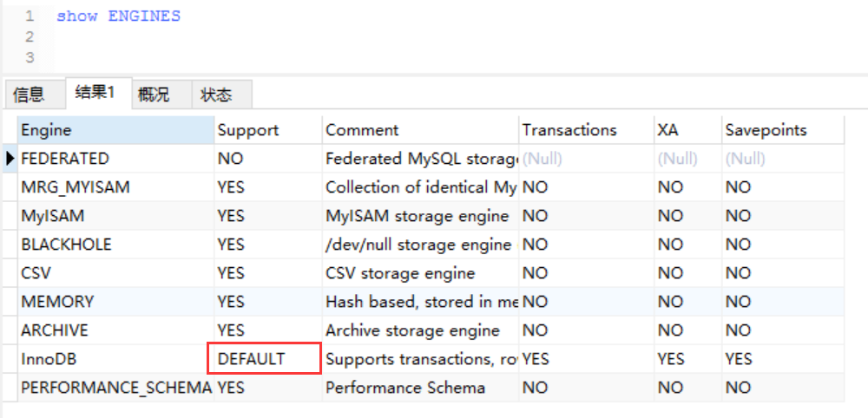Click the XA column header
This screenshot has width=868, height=418.
click(x=687, y=130)
